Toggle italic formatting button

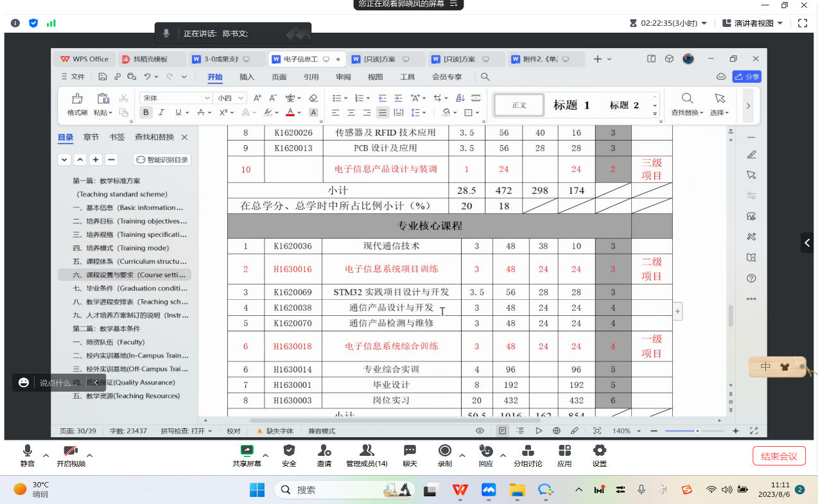coord(162,112)
